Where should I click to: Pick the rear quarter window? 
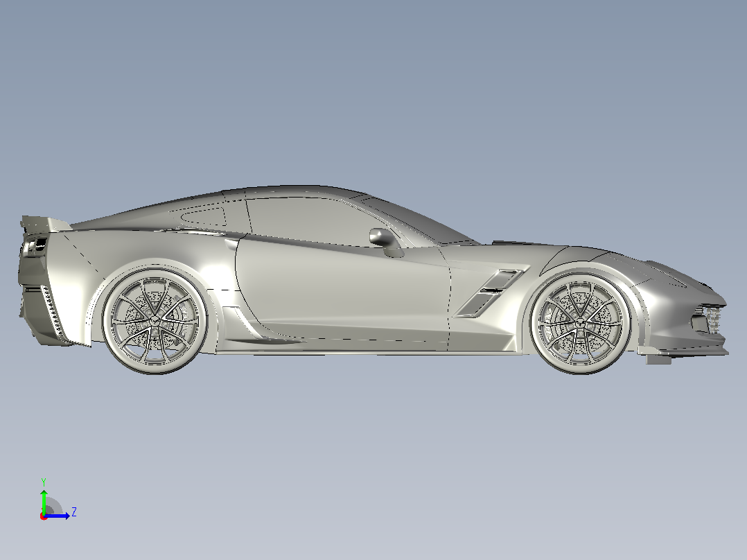pyautogui.click(x=204, y=216)
